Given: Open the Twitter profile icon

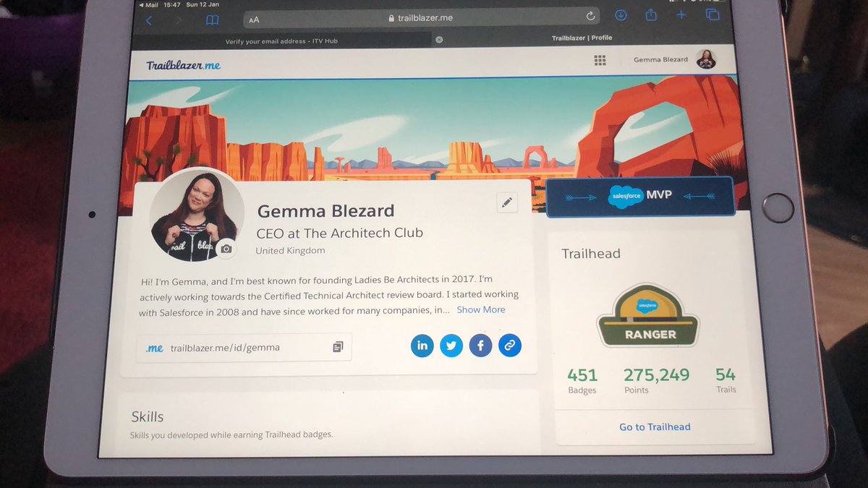Looking at the screenshot, I should [451, 346].
